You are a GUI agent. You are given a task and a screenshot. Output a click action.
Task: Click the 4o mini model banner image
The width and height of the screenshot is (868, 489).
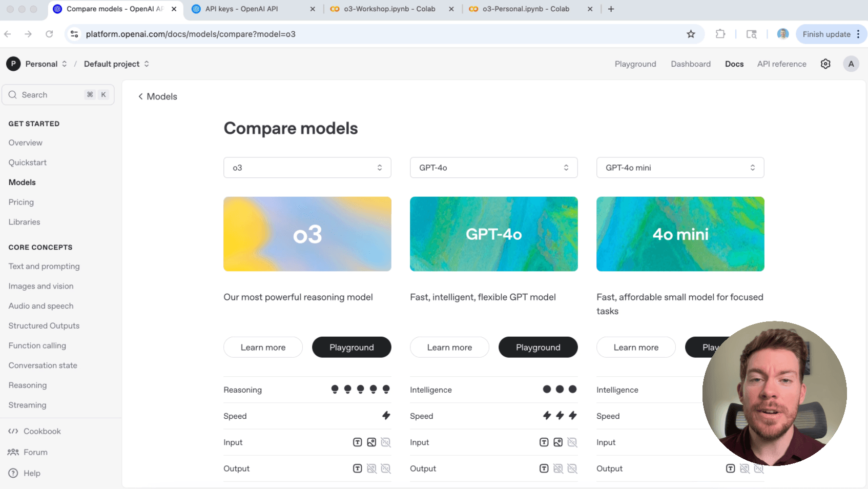coord(680,234)
